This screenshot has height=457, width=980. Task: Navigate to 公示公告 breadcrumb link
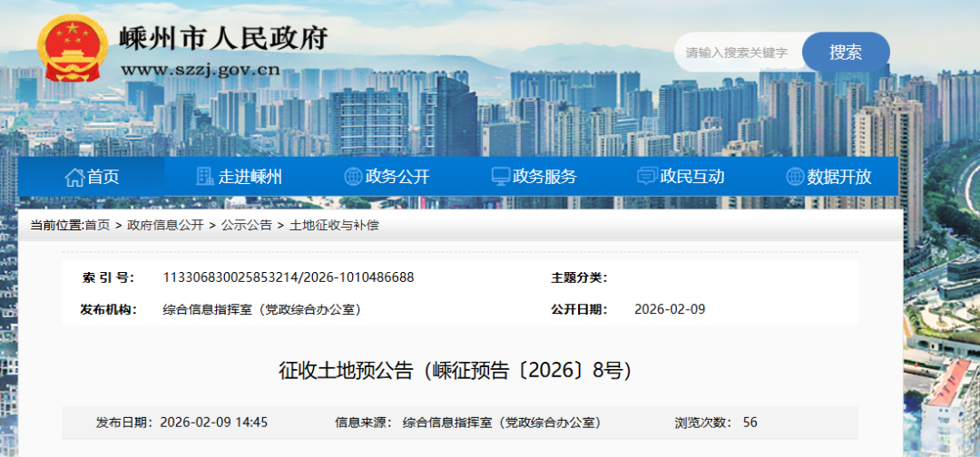[x=246, y=225]
